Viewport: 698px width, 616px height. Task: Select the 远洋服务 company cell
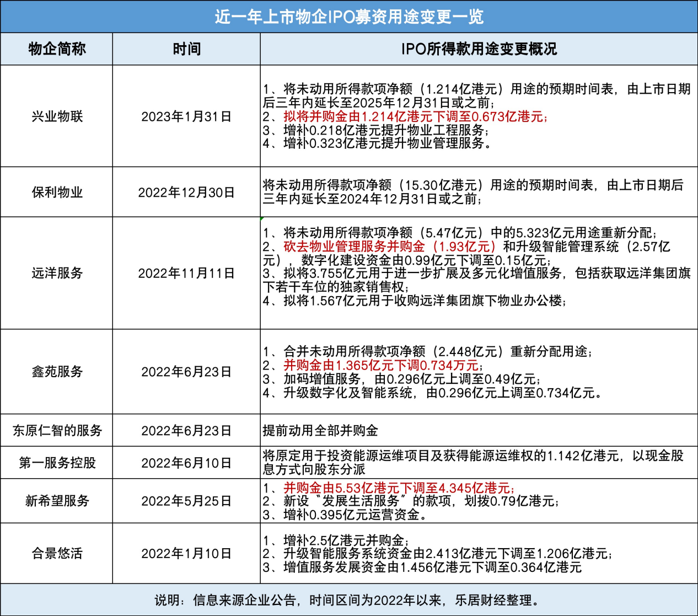tap(57, 273)
